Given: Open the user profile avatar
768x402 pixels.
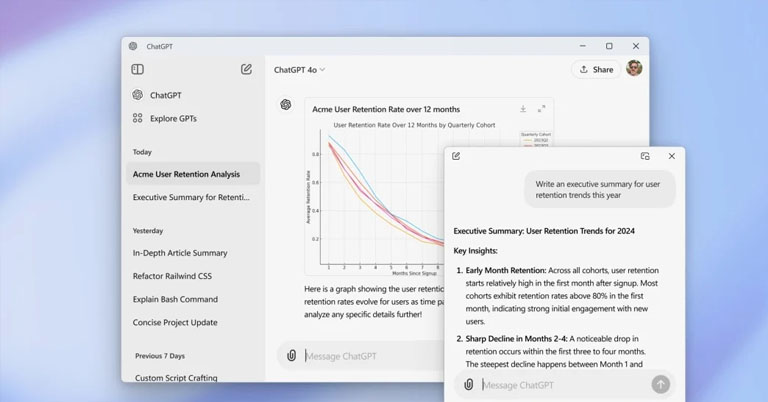Looking at the screenshot, I should [634, 69].
